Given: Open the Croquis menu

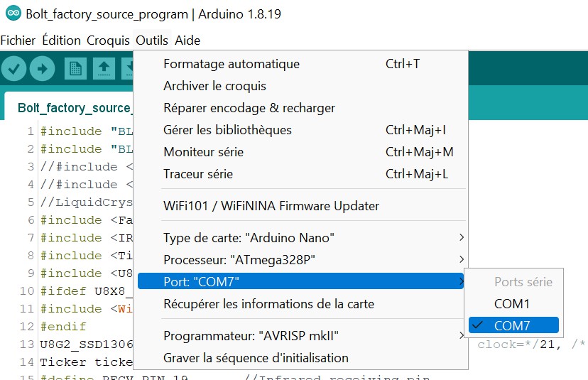Looking at the screenshot, I should click(x=108, y=40).
